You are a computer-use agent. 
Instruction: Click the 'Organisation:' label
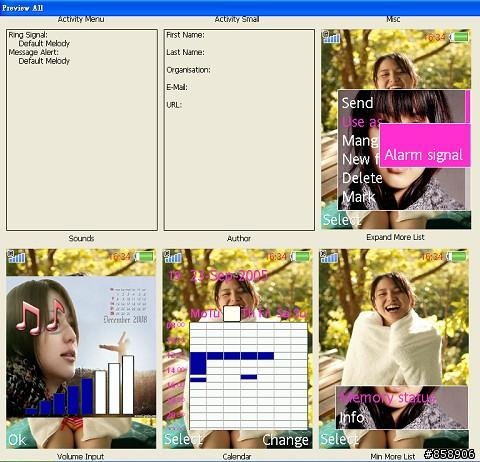(x=188, y=70)
